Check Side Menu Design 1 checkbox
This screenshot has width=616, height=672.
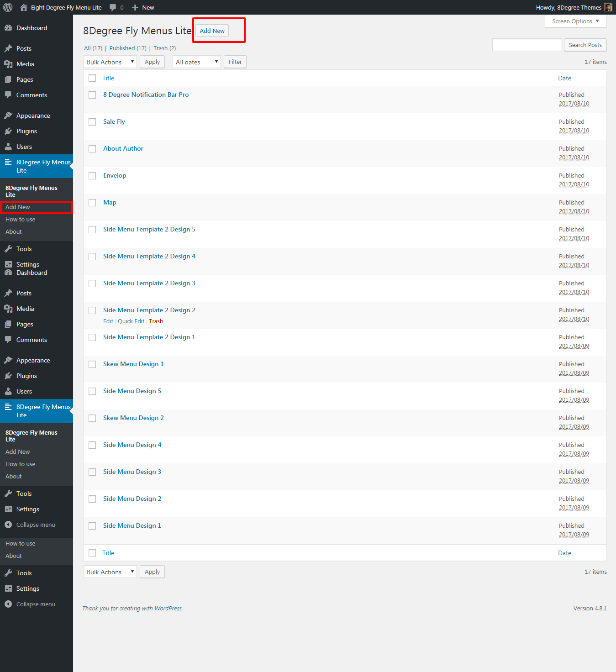click(x=92, y=526)
